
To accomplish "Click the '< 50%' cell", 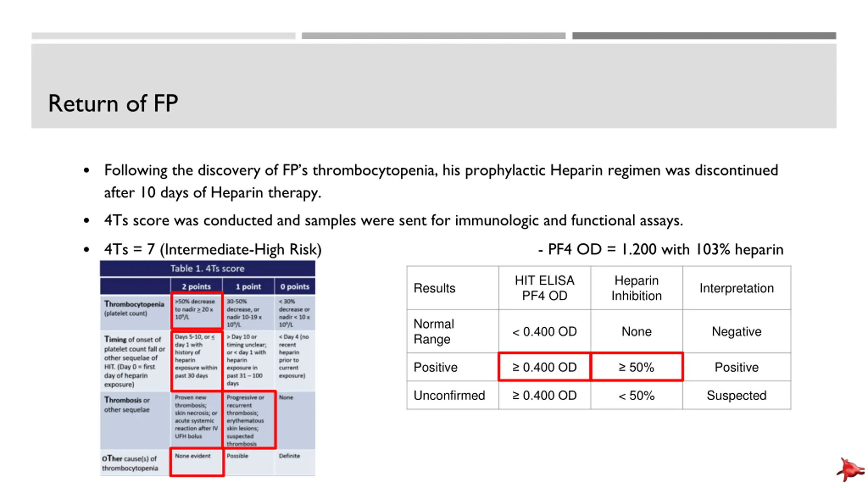I will pos(636,395).
